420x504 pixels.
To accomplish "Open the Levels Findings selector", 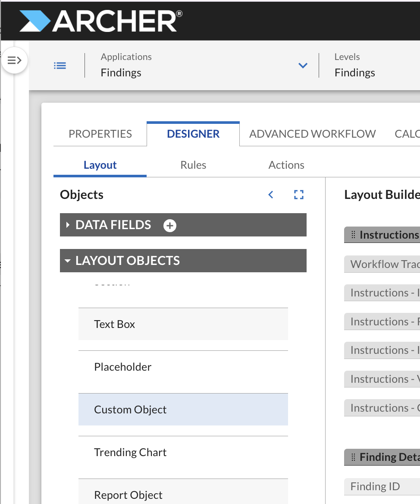I will (x=354, y=65).
